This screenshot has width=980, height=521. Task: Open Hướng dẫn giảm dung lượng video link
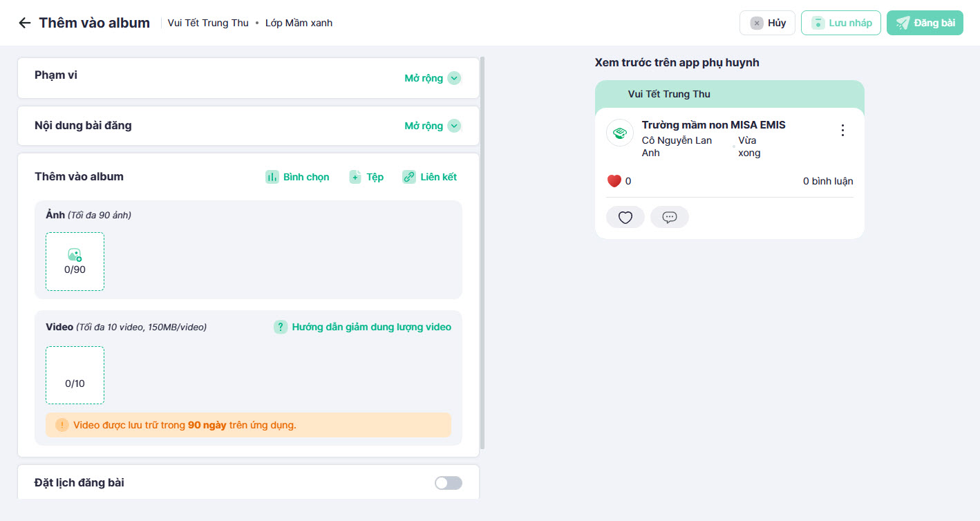[x=371, y=327]
